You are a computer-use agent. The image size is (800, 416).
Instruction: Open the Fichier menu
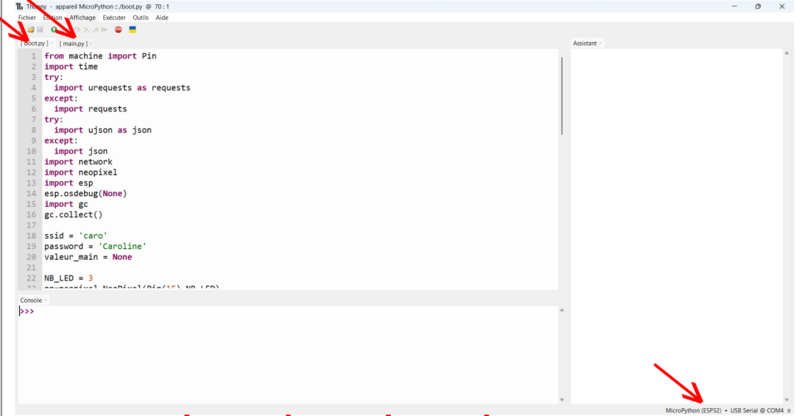(x=27, y=18)
